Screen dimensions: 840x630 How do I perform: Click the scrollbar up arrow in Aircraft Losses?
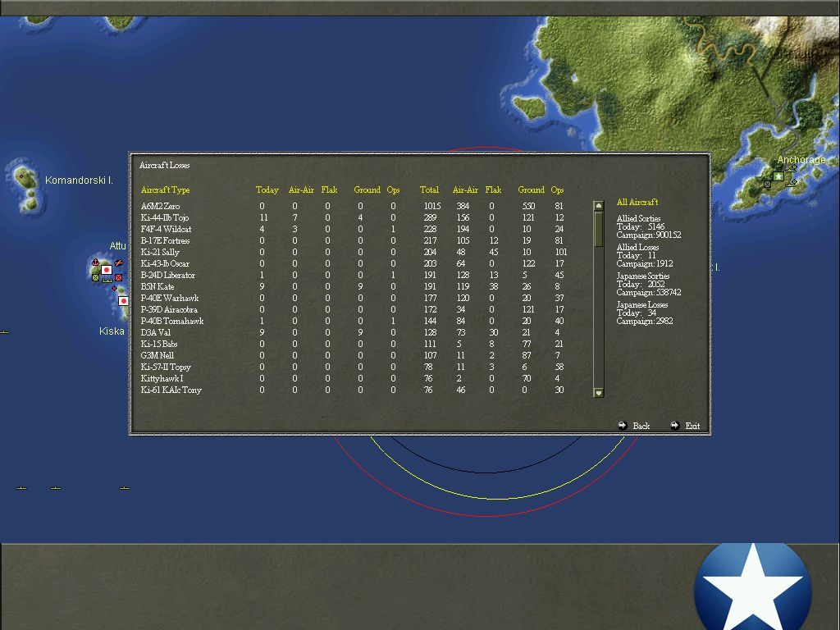tap(599, 206)
